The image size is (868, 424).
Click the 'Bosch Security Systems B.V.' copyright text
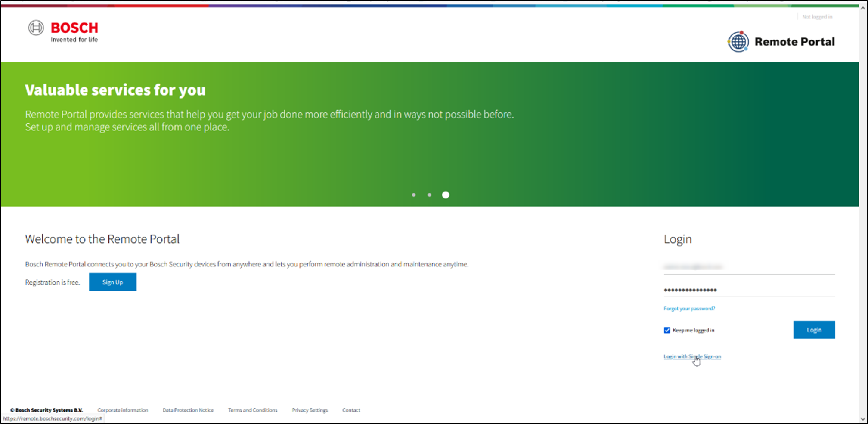tap(46, 410)
